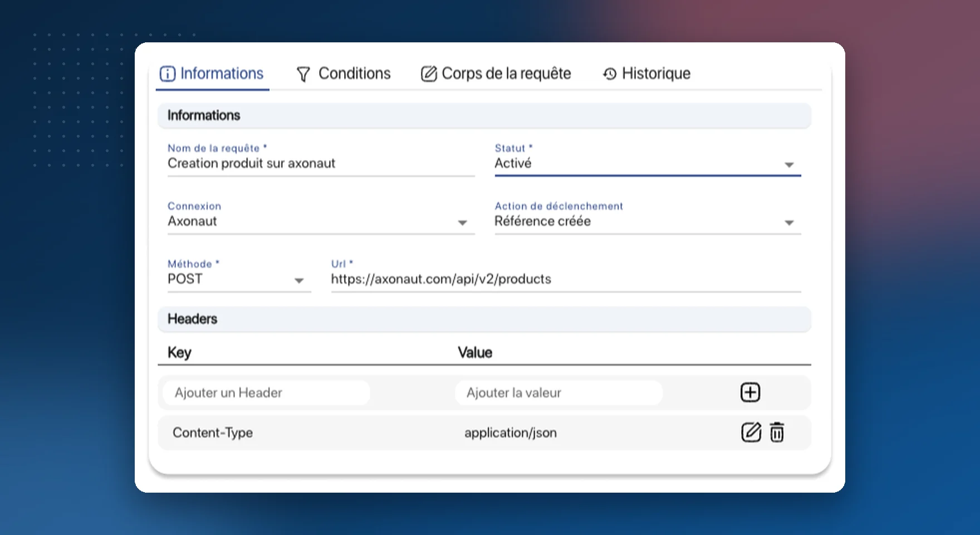
Task: Click the Value column heading
Action: [x=475, y=352]
